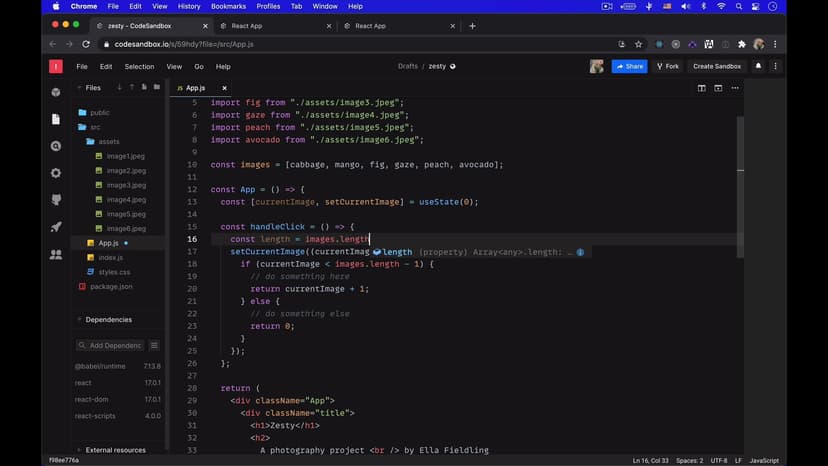The height and width of the screenshot is (466, 828).
Task: Open the Search panel in the sidebar
Action: (x=56, y=146)
